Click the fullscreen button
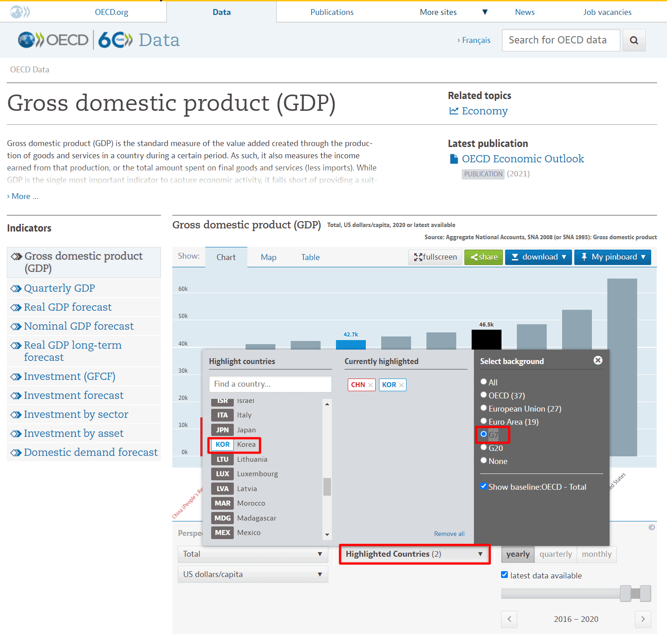 coord(435,257)
